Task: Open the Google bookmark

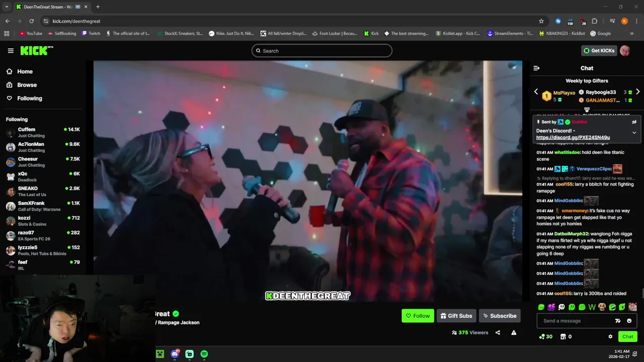Action: 600,34
